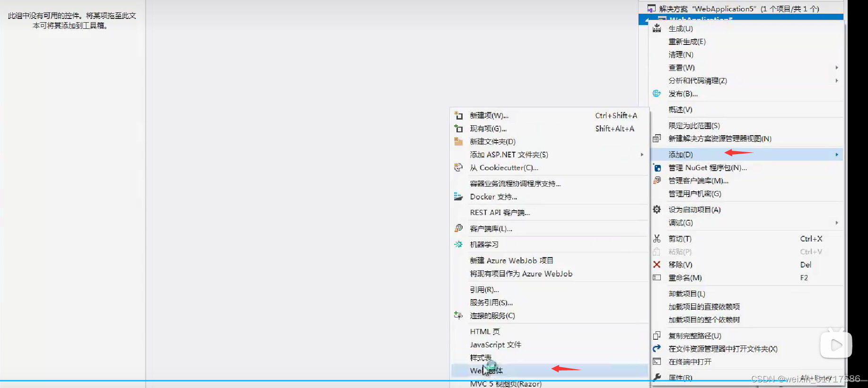Choose REST API 客户端... entry

pos(500,213)
